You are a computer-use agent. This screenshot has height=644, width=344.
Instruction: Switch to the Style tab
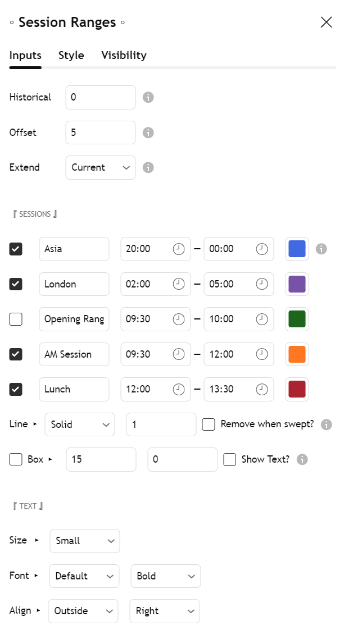(71, 55)
